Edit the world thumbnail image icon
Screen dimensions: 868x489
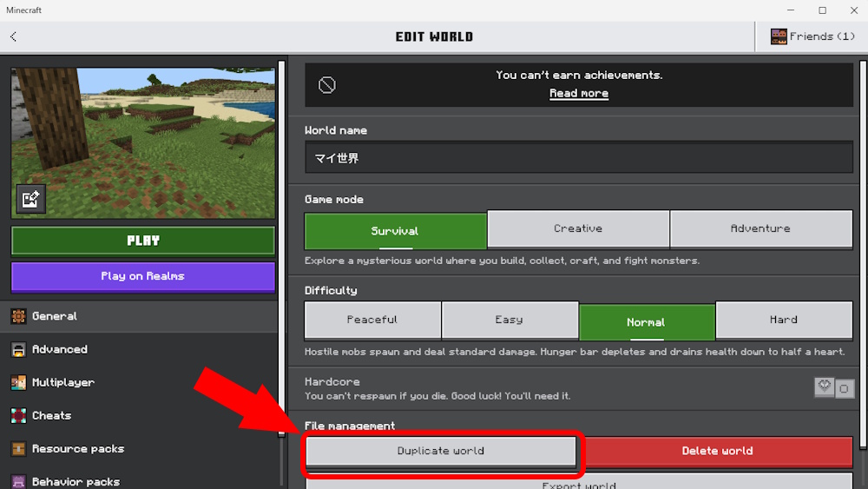click(30, 199)
